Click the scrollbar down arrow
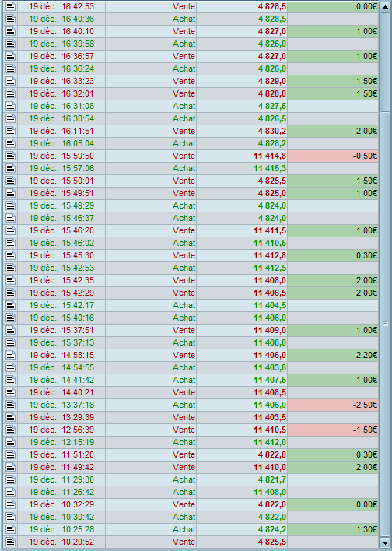Screen dimensions: 392x551 (385, 542)
